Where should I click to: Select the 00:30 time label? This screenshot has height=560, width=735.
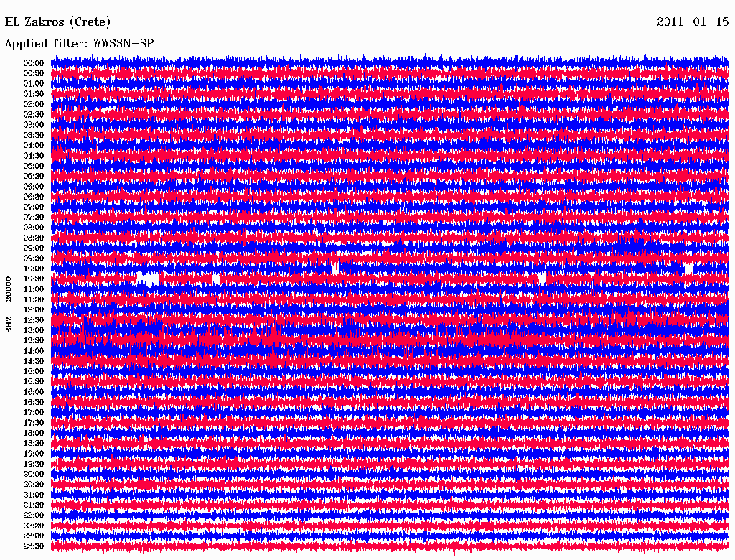point(34,73)
